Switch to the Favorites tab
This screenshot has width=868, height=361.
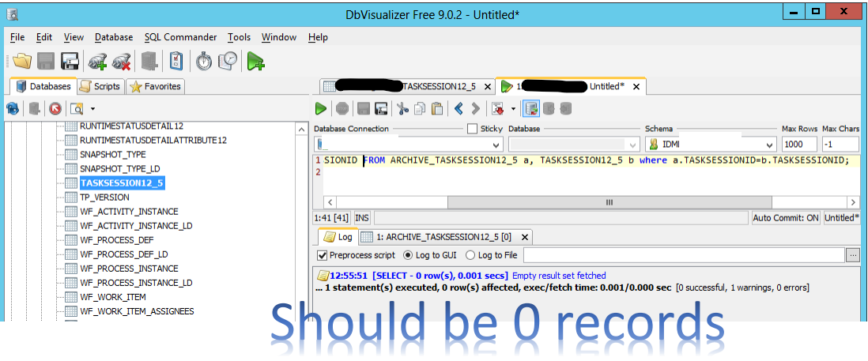[x=156, y=86]
